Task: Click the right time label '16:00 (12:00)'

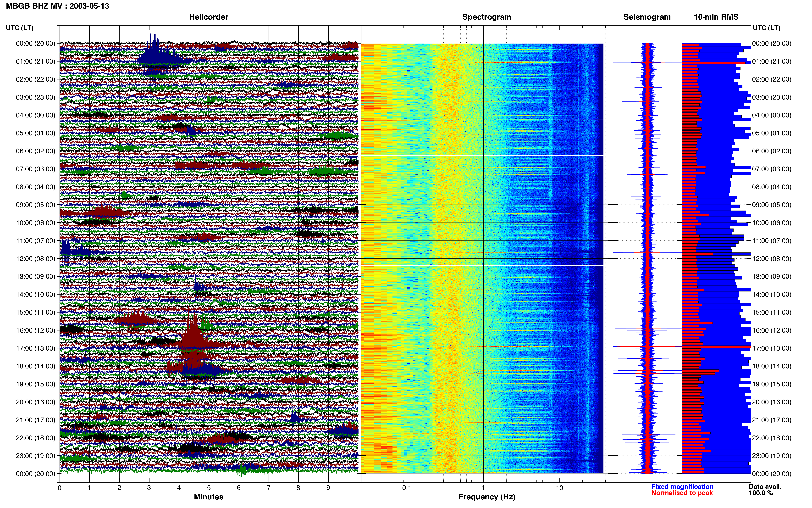Action: click(x=772, y=330)
